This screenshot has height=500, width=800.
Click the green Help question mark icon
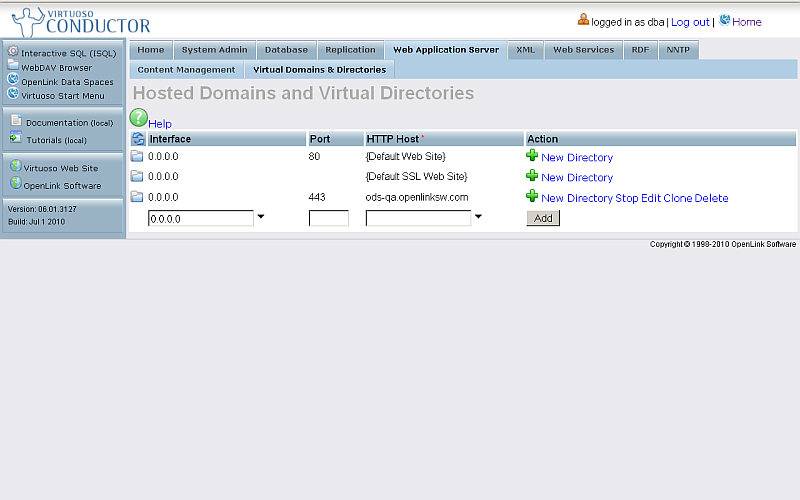pyautogui.click(x=138, y=118)
